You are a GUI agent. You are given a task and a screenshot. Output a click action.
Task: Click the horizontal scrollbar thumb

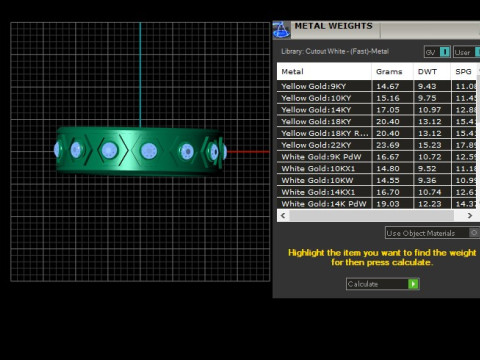tap(372, 215)
